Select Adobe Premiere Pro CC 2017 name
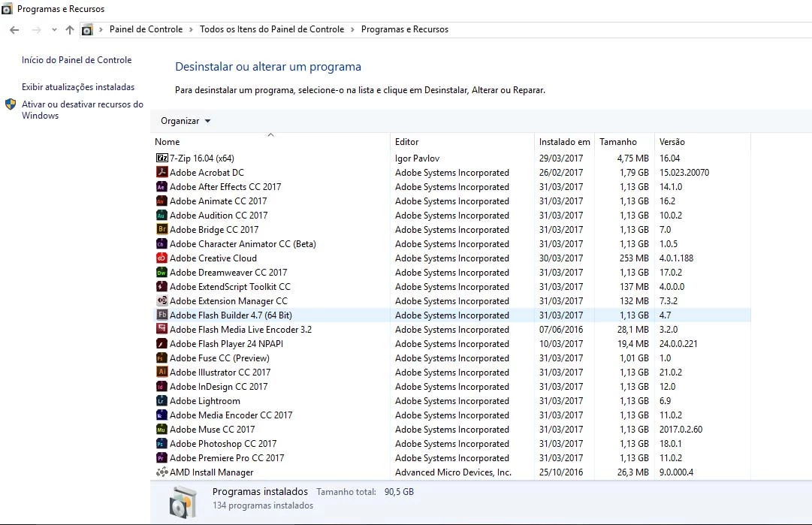The image size is (812, 525). coord(227,457)
